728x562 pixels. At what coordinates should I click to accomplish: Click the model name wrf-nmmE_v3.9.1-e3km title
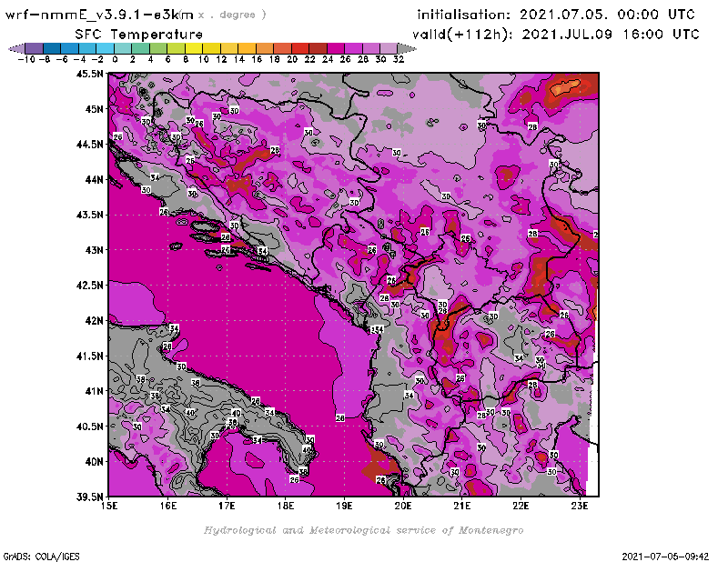point(99,15)
